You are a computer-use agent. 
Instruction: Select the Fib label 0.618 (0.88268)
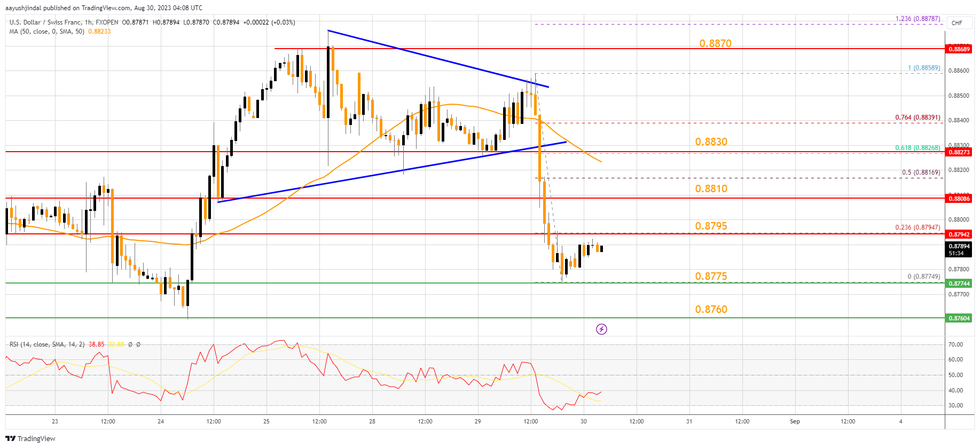[918, 148]
